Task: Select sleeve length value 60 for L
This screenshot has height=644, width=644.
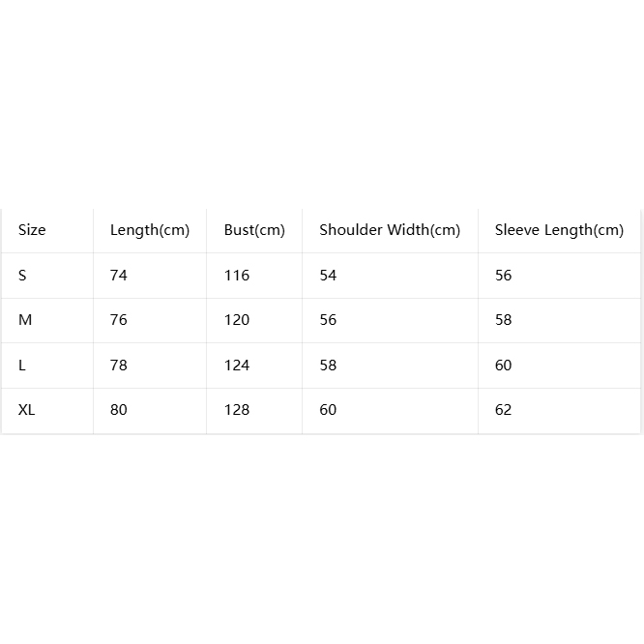Action: pyautogui.click(x=503, y=366)
